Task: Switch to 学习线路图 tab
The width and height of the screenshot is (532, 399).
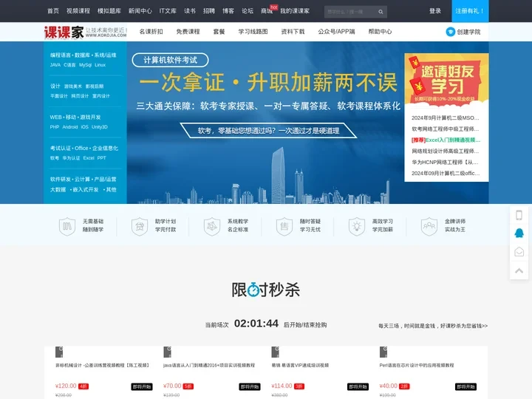Action: 253,32
